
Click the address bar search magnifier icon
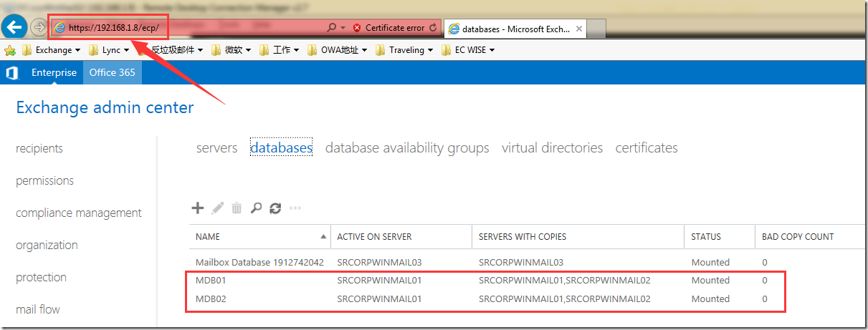click(x=331, y=28)
